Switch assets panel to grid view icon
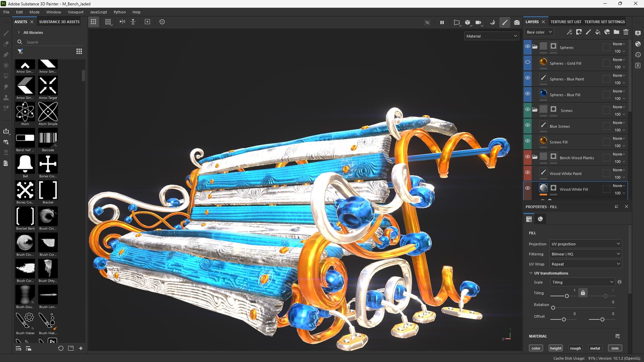The width and height of the screenshot is (644, 362). 79,51
